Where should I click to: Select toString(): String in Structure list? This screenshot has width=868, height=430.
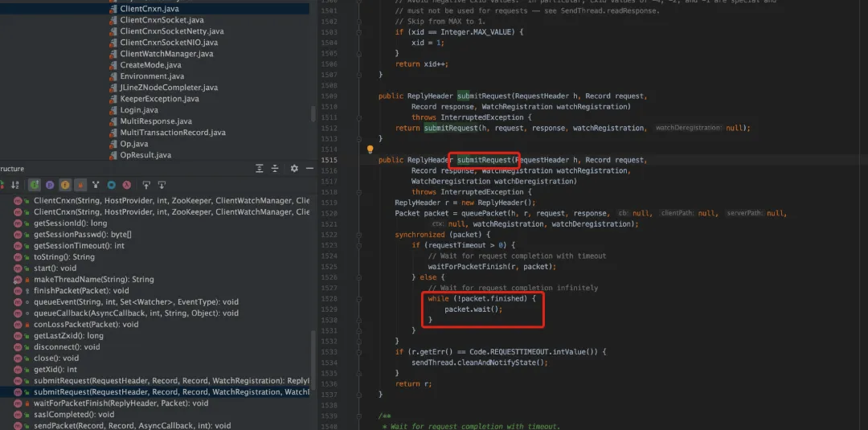[x=64, y=256]
